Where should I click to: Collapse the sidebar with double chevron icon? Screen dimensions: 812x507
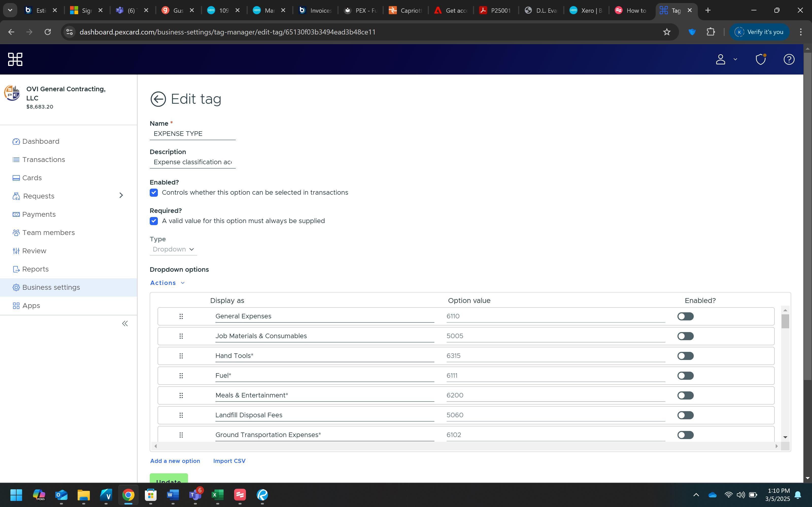click(125, 323)
